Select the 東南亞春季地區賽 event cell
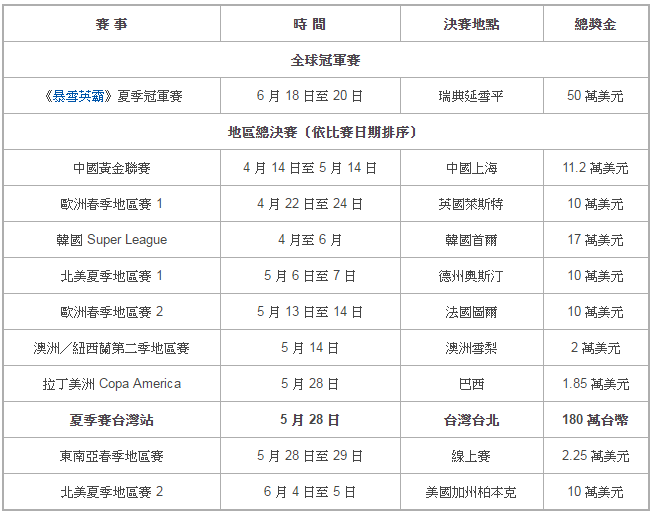The height and width of the screenshot is (513, 654). pyautogui.click(x=111, y=456)
